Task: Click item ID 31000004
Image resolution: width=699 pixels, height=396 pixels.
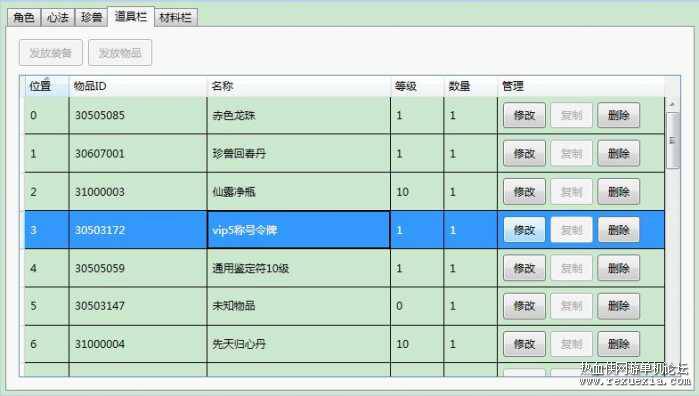Action: pos(138,344)
